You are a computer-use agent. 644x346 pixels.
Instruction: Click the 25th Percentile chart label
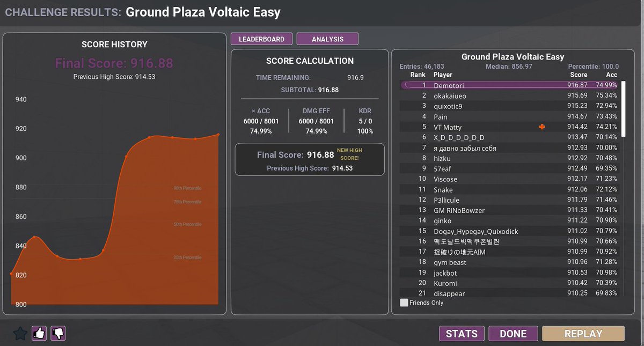[187, 257]
